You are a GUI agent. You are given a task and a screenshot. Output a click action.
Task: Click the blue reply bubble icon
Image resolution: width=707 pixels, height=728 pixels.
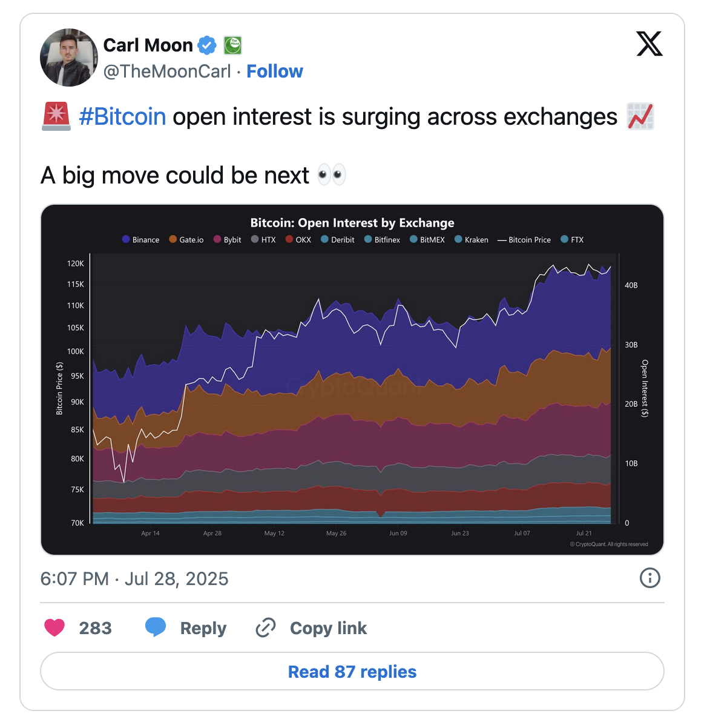tap(156, 627)
